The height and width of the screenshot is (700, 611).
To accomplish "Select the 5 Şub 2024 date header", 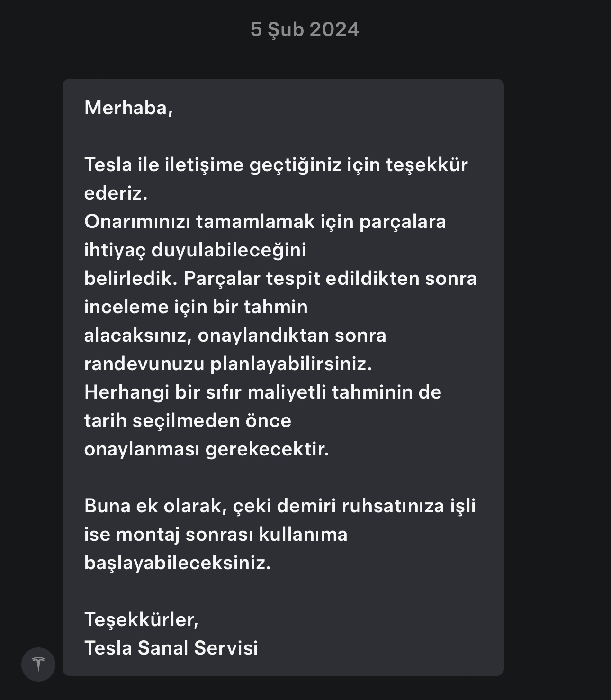I will [305, 29].
